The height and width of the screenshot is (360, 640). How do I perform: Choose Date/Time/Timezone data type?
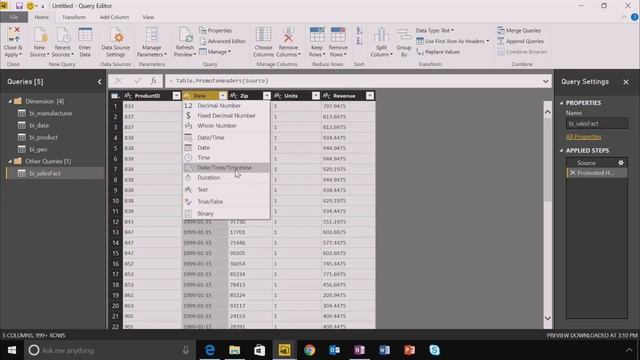[x=226, y=168]
